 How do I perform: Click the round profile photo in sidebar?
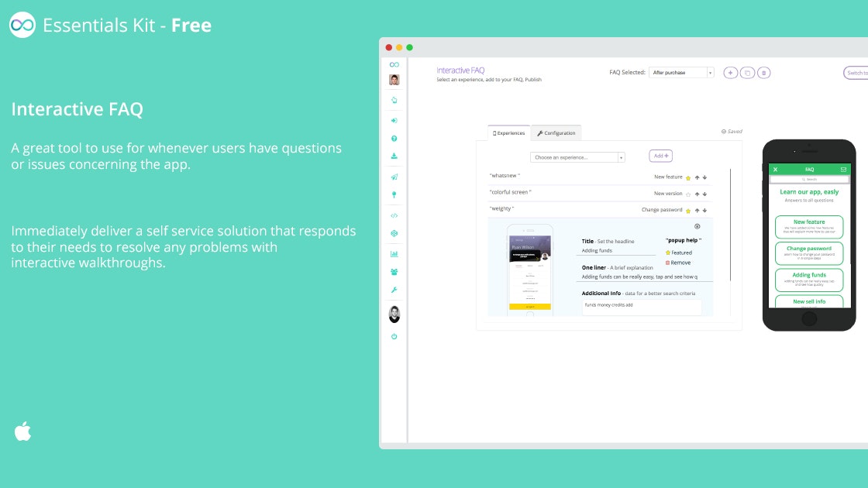click(394, 314)
